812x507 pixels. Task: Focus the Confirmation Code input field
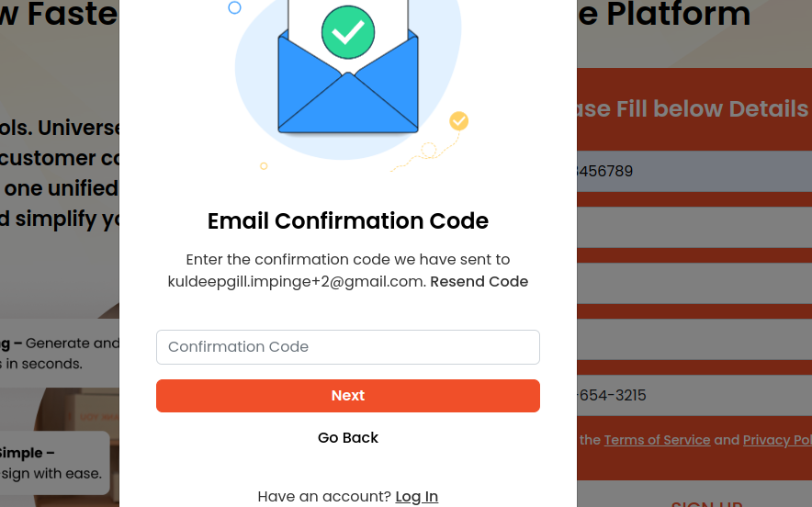(348, 347)
